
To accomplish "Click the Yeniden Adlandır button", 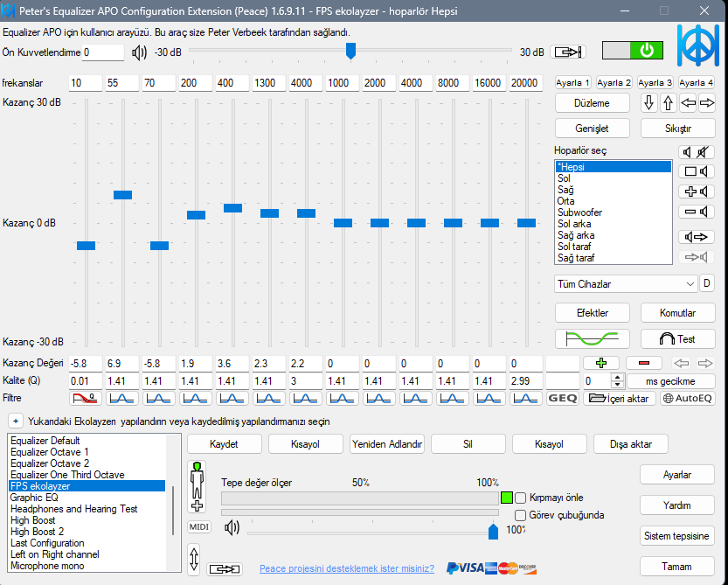I will (x=387, y=444).
